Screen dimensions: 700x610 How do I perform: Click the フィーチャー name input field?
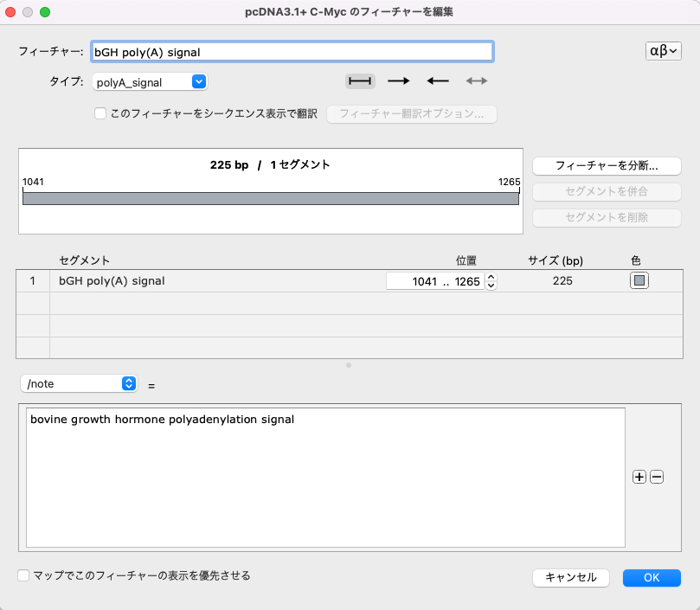pyautogui.click(x=292, y=51)
